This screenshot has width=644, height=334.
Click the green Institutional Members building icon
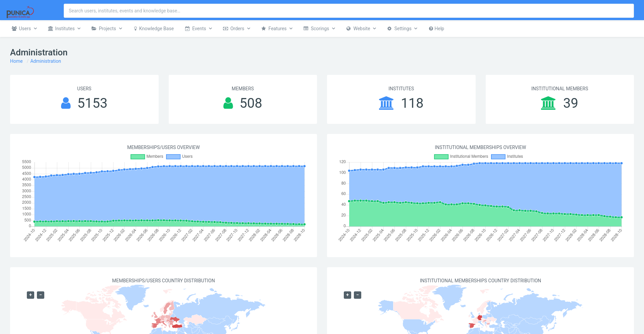tap(548, 103)
